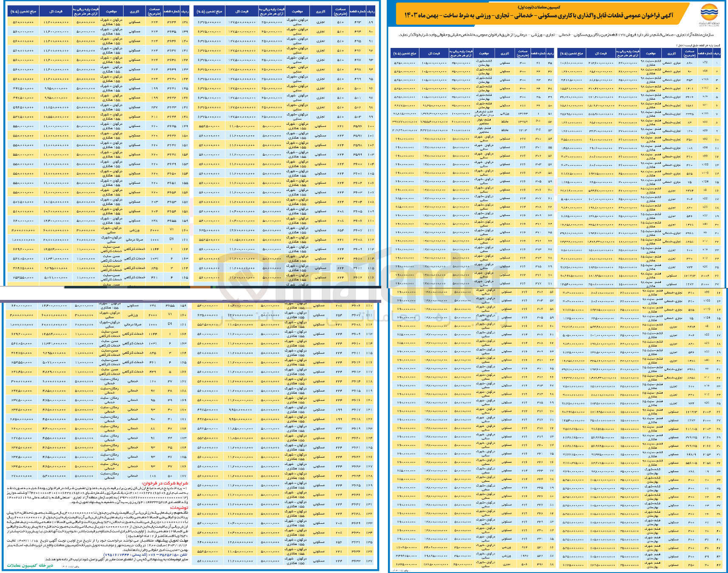Click the national ID ۱۴۰۰۲۸۶۱۶۹۸
The width and height of the screenshot is (728, 573).
pyautogui.click(x=19, y=498)
